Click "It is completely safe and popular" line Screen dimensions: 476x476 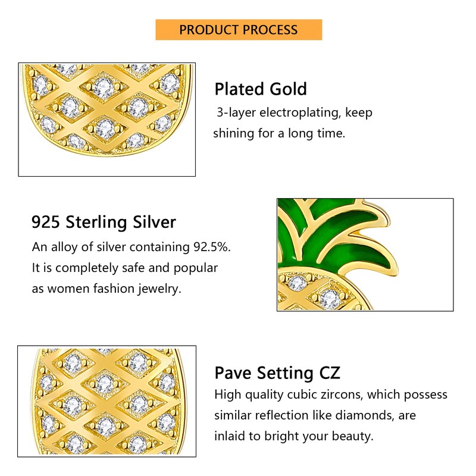(125, 268)
